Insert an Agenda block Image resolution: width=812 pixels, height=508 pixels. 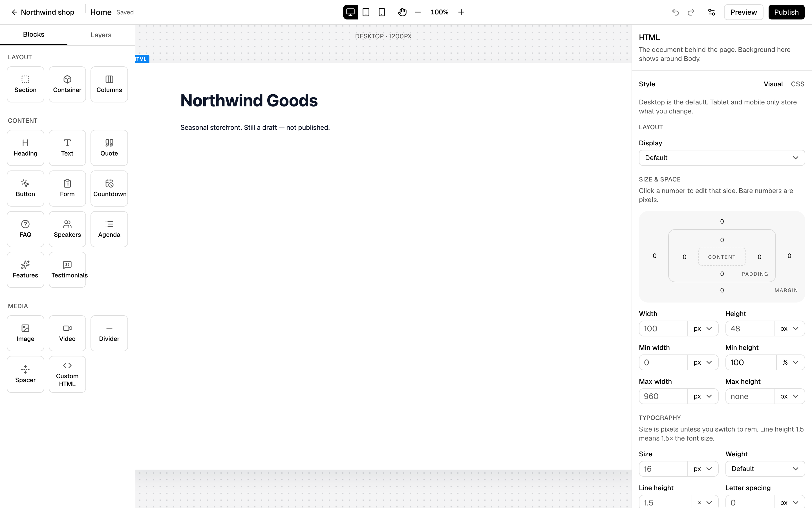(x=109, y=229)
